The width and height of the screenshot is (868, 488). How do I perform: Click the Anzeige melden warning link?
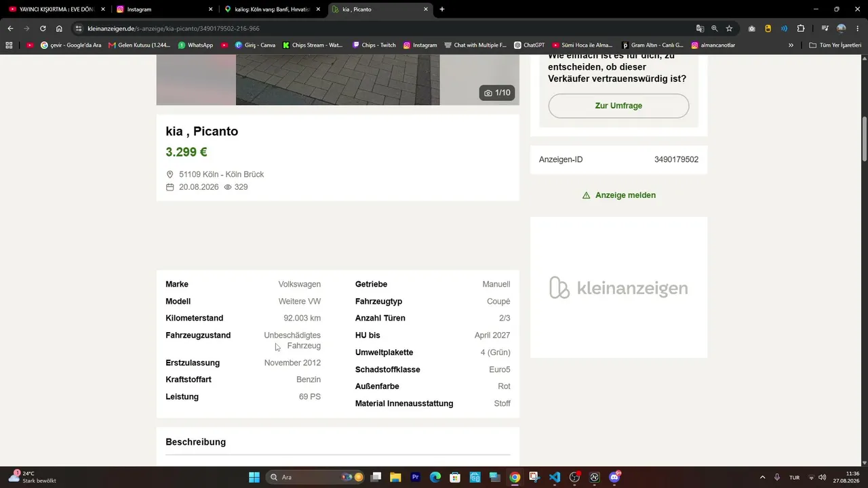(618, 195)
